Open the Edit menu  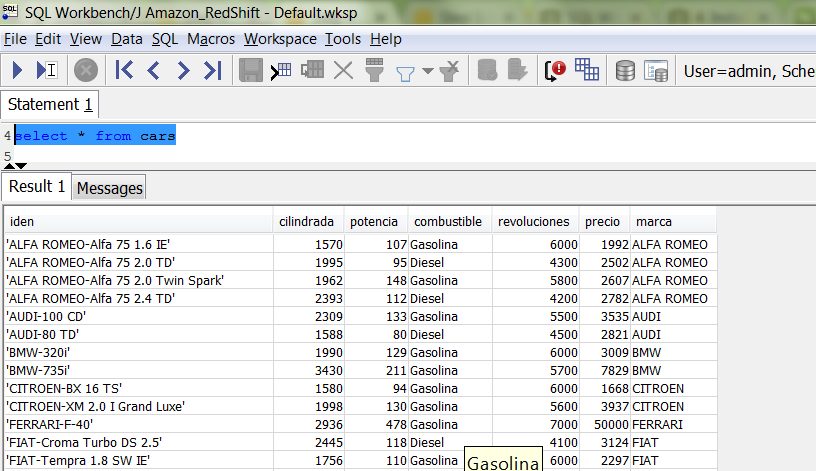coord(48,39)
